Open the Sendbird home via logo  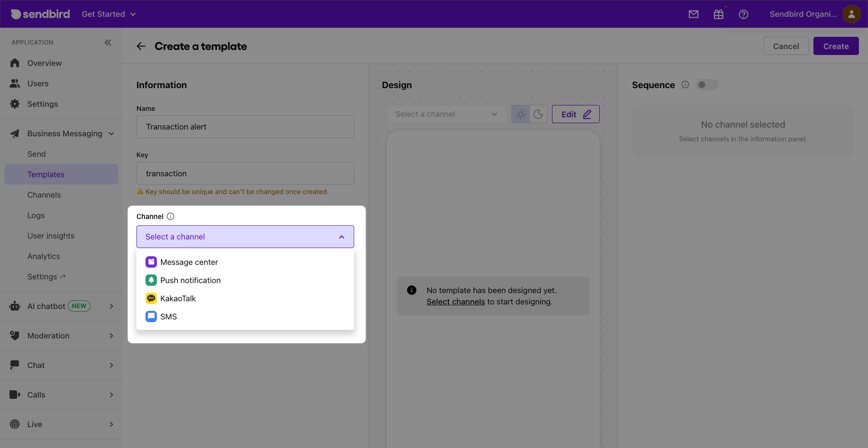pyautogui.click(x=40, y=14)
